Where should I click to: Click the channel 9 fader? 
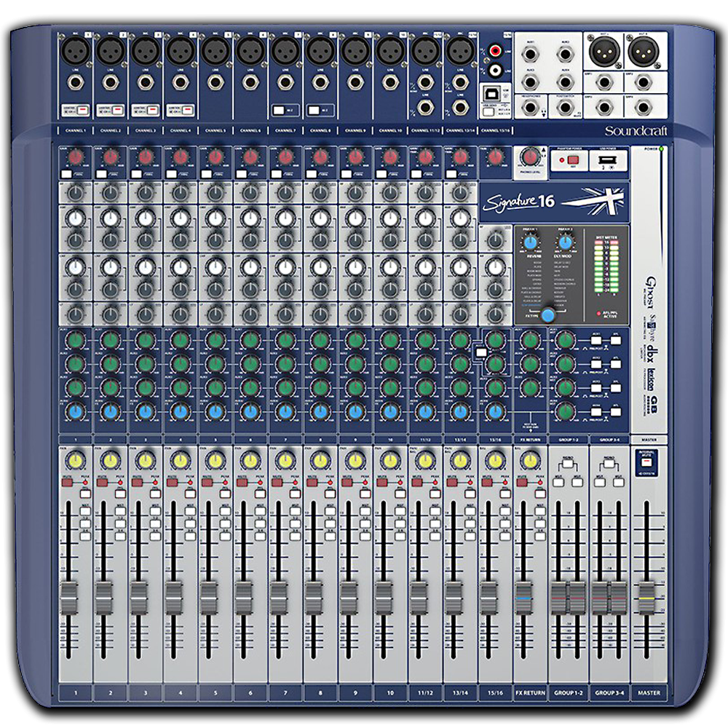[x=348, y=598]
